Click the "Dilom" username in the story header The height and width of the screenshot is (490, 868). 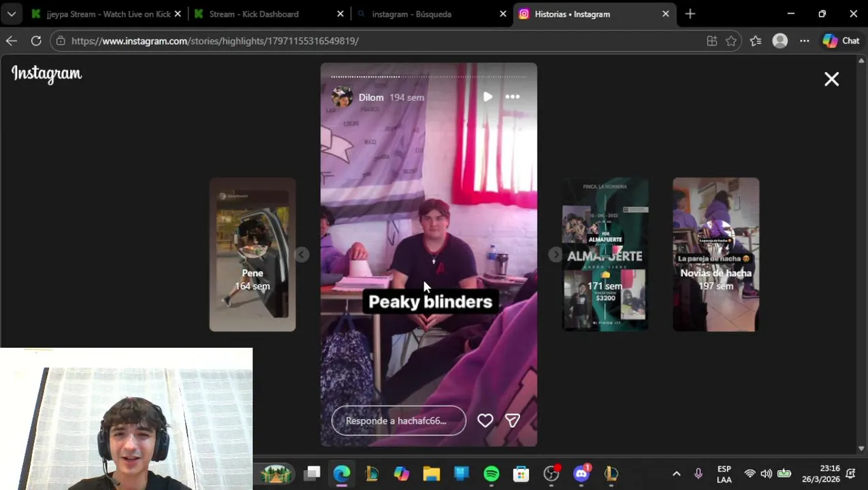(371, 97)
